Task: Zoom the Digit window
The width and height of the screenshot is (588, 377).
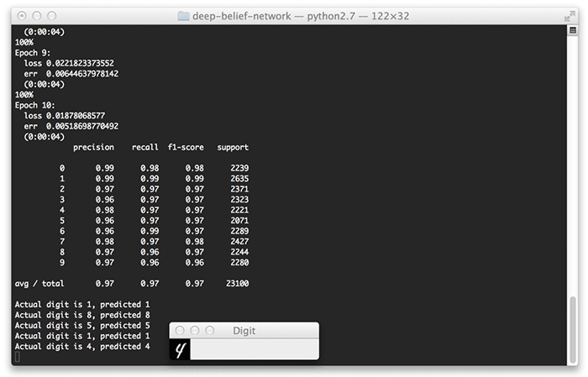Action: point(210,331)
